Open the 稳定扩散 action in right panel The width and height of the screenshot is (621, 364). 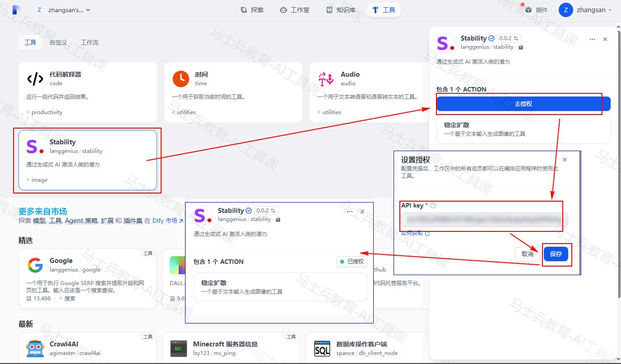coord(524,129)
